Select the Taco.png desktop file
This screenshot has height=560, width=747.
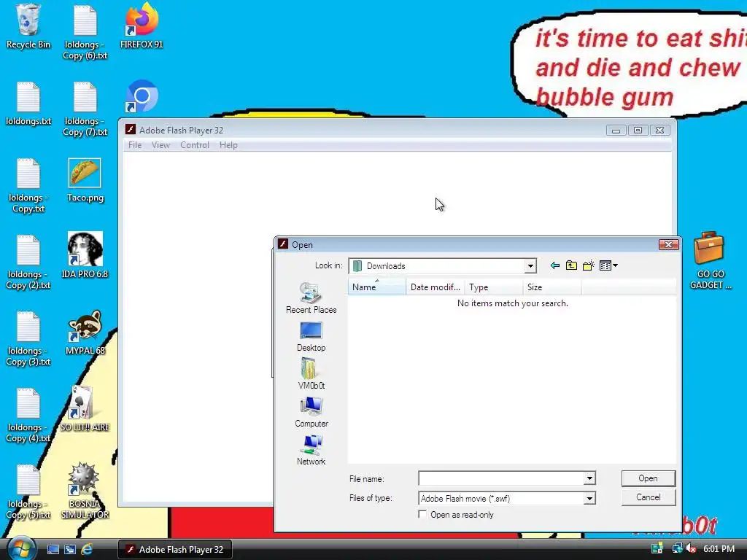pos(85,181)
